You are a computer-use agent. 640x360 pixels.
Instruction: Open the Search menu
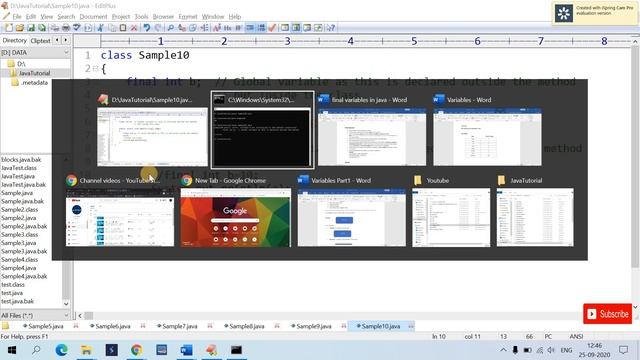coord(66,17)
